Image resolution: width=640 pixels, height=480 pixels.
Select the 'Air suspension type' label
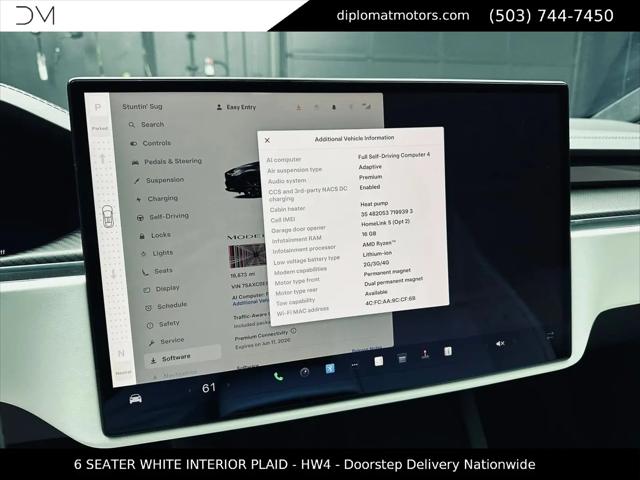294,170
